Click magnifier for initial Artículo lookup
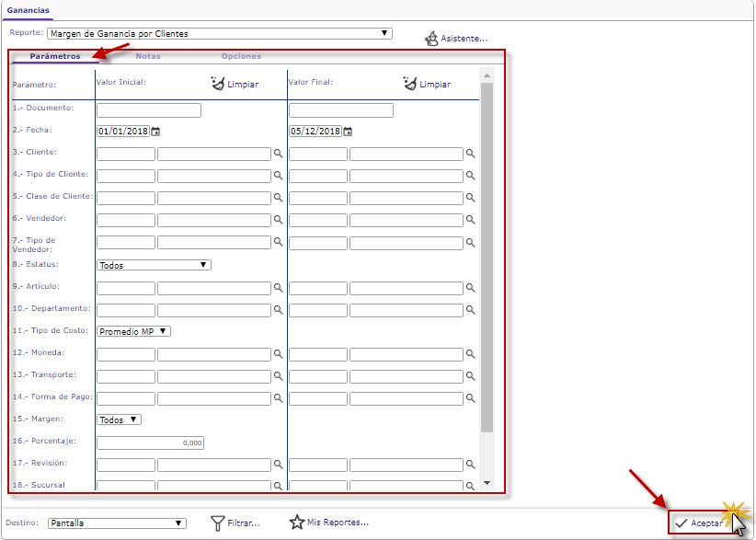This screenshot has width=756, height=540. (278, 287)
